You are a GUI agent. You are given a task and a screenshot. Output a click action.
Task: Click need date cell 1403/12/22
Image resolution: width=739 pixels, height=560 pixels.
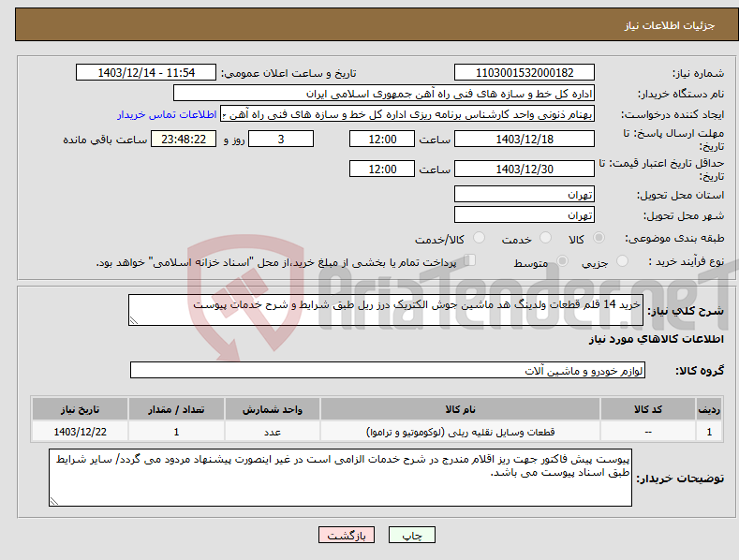80,432
